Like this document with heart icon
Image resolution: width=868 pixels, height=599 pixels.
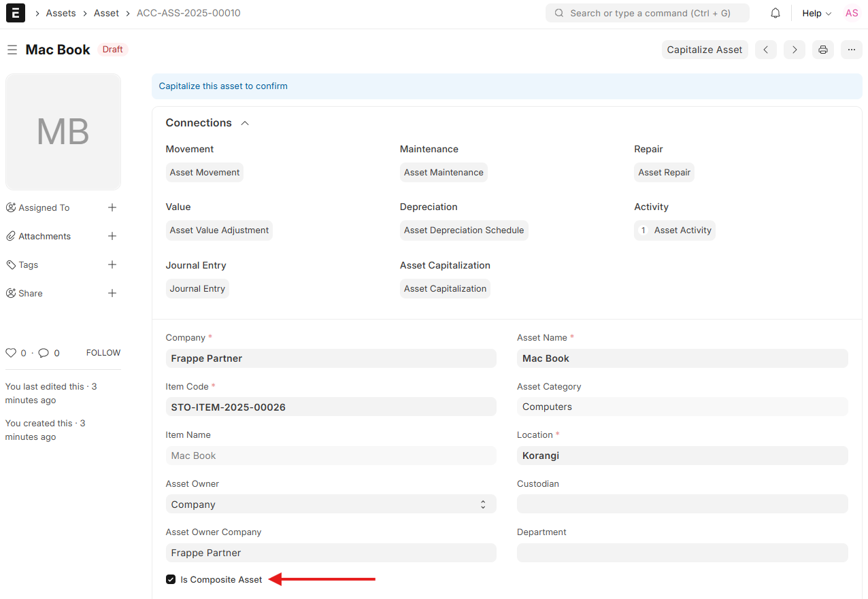click(x=11, y=353)
